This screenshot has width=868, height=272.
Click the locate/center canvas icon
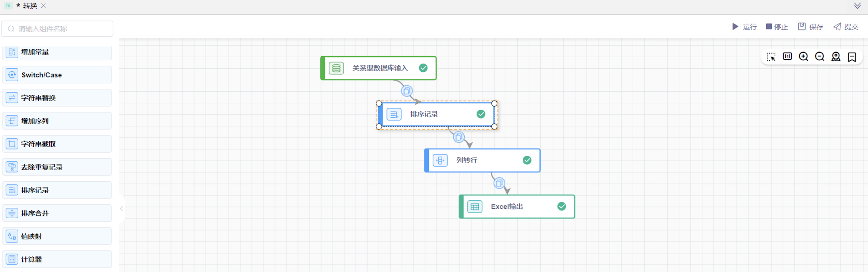(836, 57)
